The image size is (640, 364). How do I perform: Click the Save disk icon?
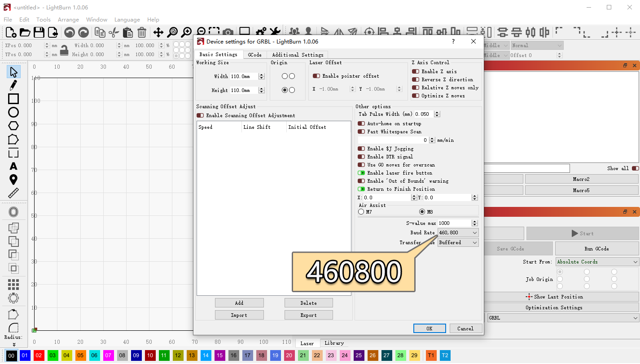39,32
